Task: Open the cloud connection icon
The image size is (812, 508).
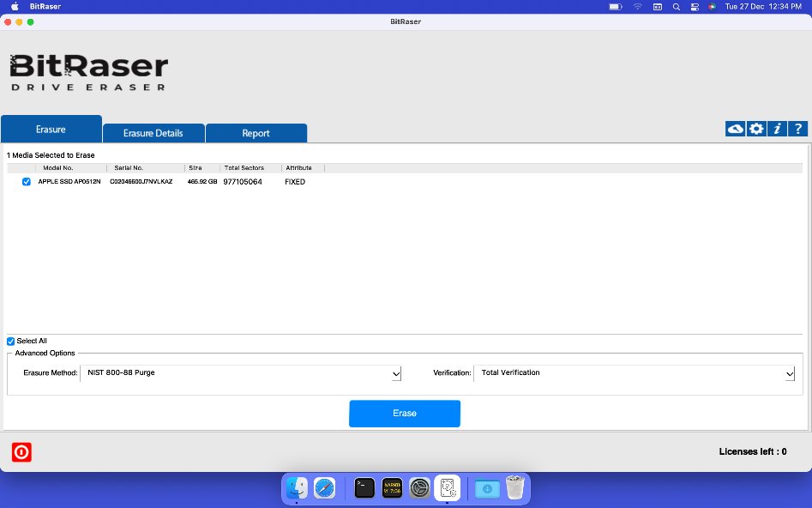Action: [735, 129]
